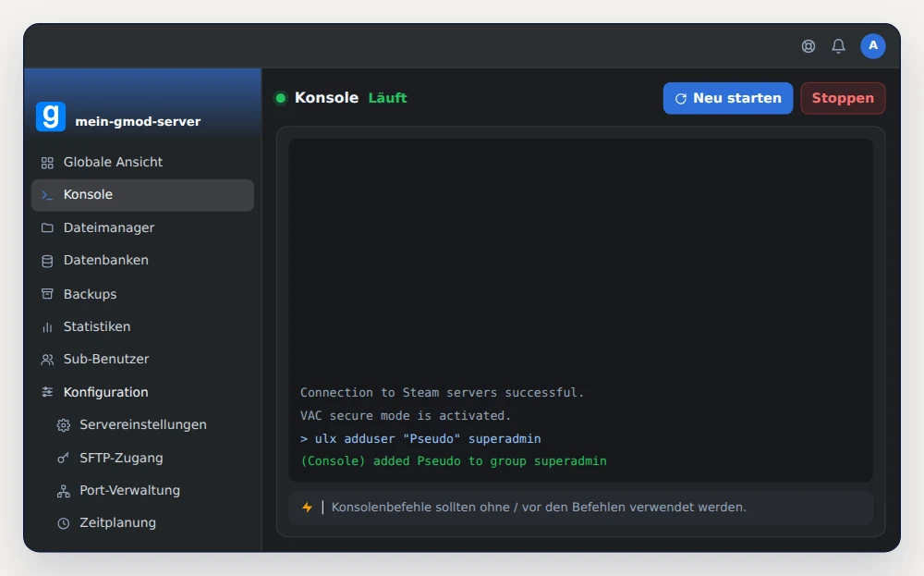Navigate to Backups

(x=142, y=294)
